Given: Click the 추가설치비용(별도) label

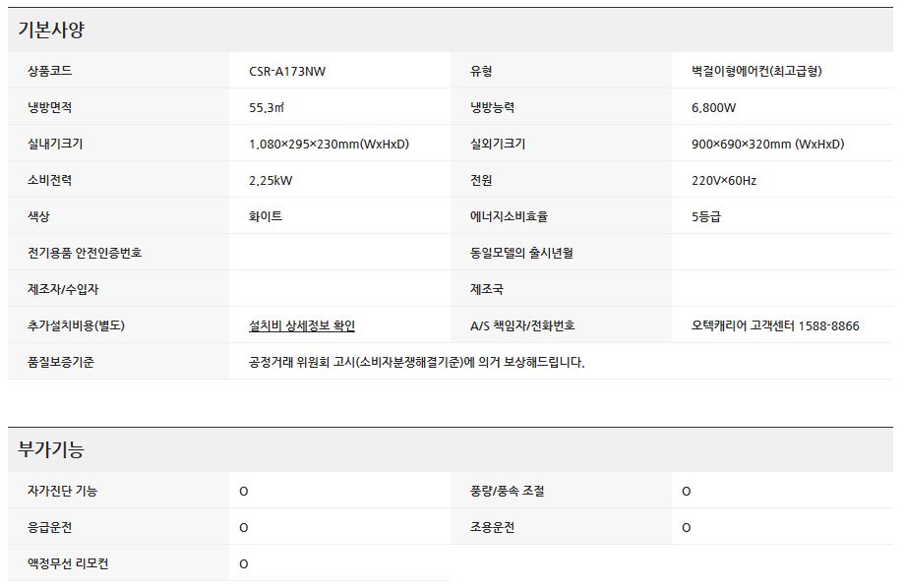Looking at the screenshot, I should click(x=76, y=325).
